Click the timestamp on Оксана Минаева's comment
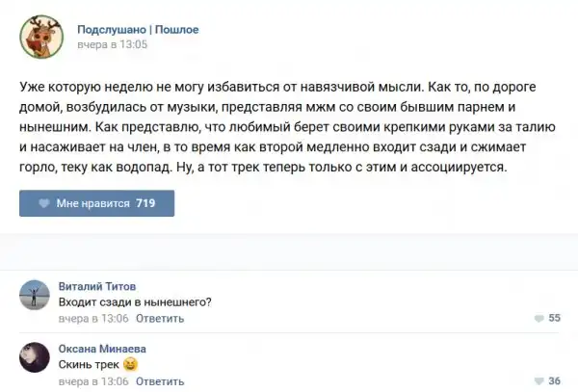Image resolution: width=578 pixels, height=392 pixels. pyautogui.click(x=93, y=380)
